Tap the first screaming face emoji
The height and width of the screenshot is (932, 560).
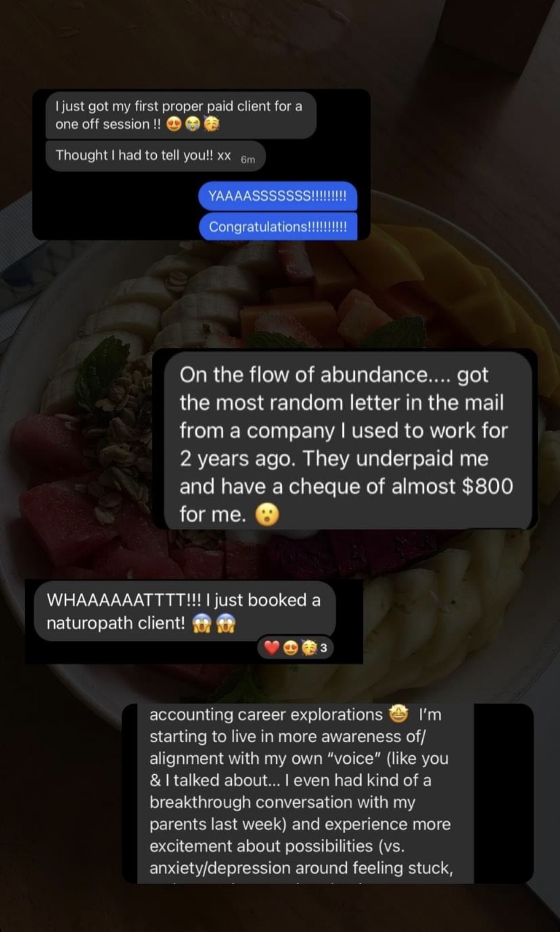click(201, 624)
